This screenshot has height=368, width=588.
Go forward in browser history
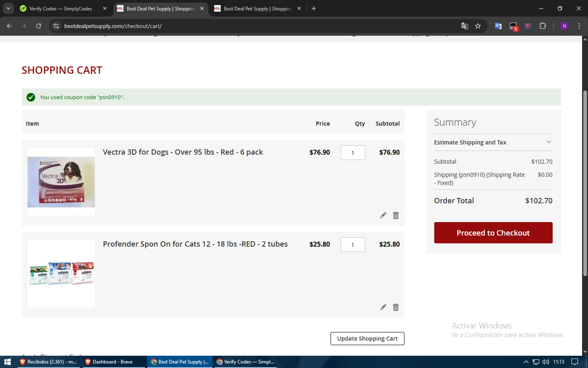(24, 26)
